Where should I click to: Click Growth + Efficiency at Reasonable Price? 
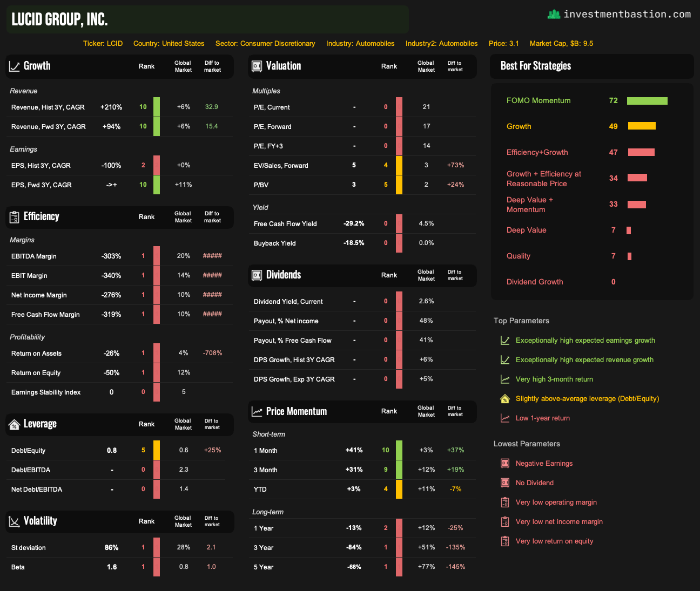click(x=544, y=179)
